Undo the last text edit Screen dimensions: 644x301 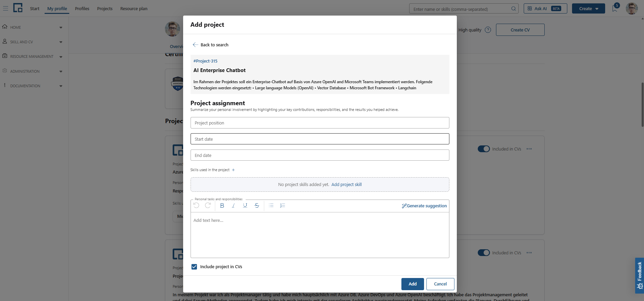tap(196, 206)
